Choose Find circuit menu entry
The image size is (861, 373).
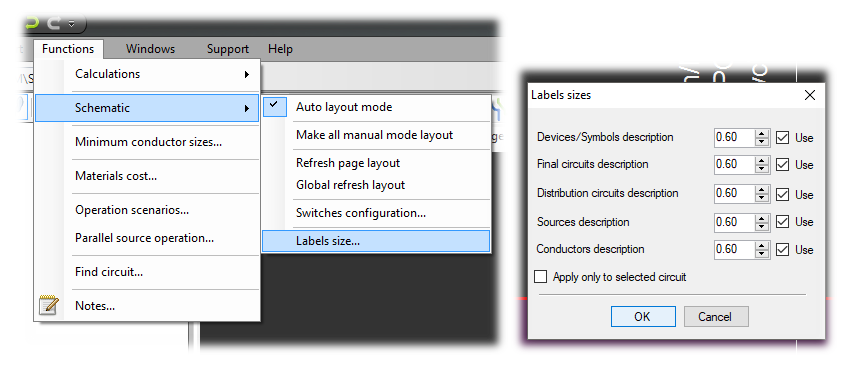[x=147, y=272]
